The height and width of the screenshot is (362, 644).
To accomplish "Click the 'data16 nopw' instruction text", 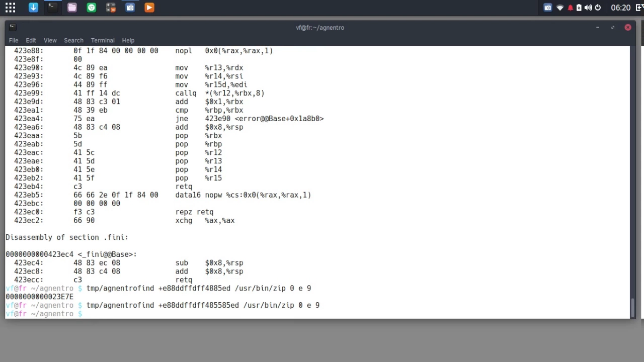I will click(x=243, y=195).
